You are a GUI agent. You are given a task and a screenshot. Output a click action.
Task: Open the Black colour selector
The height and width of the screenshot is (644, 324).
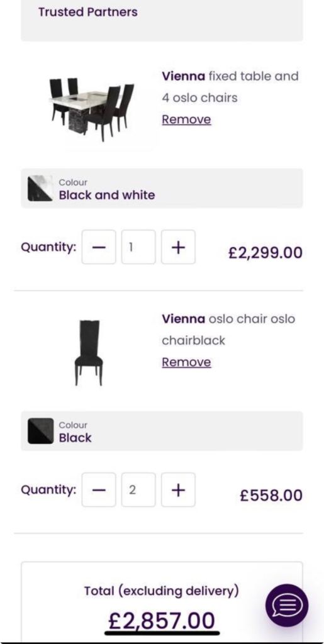(162, 431)
